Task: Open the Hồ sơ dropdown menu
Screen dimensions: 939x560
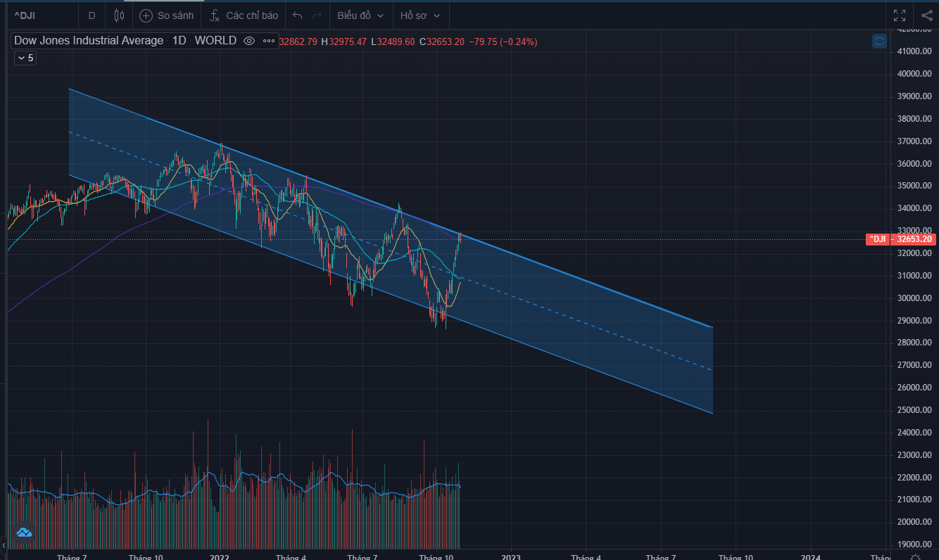Action: click(420, 15)
